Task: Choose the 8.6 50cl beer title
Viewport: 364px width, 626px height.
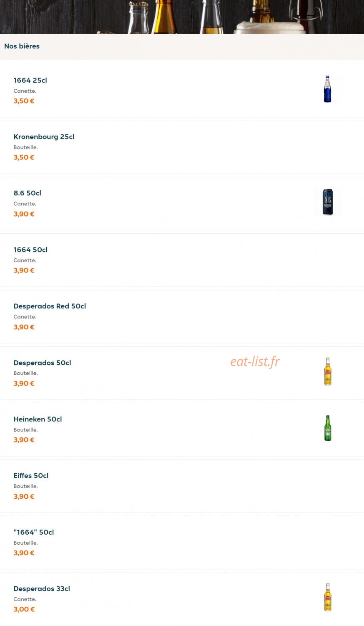Action: pos(27,193)
